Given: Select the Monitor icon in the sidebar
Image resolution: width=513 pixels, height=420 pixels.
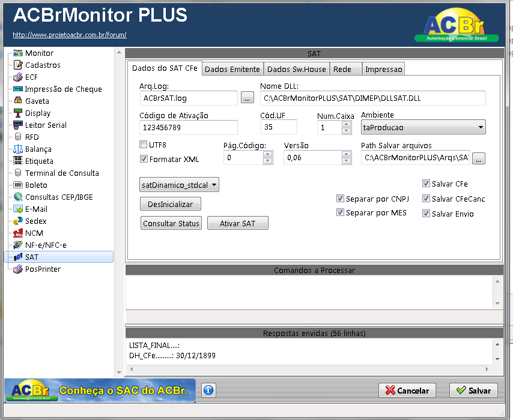Looking at the screenshot, I should pyautogui.click(x=17, y=53).
